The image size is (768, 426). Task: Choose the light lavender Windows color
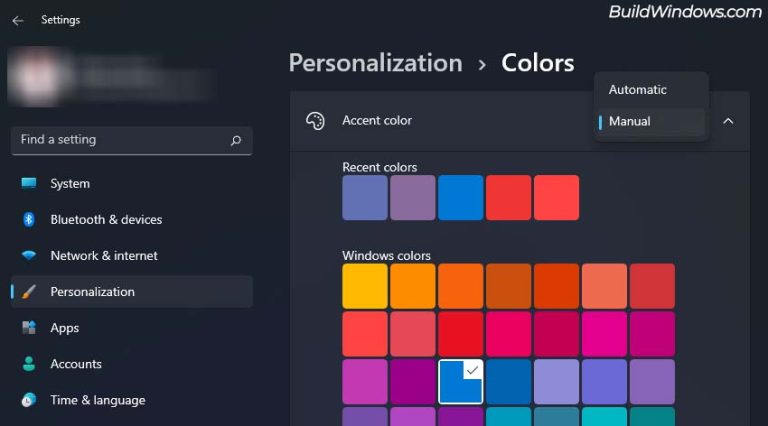coord(556,382)
